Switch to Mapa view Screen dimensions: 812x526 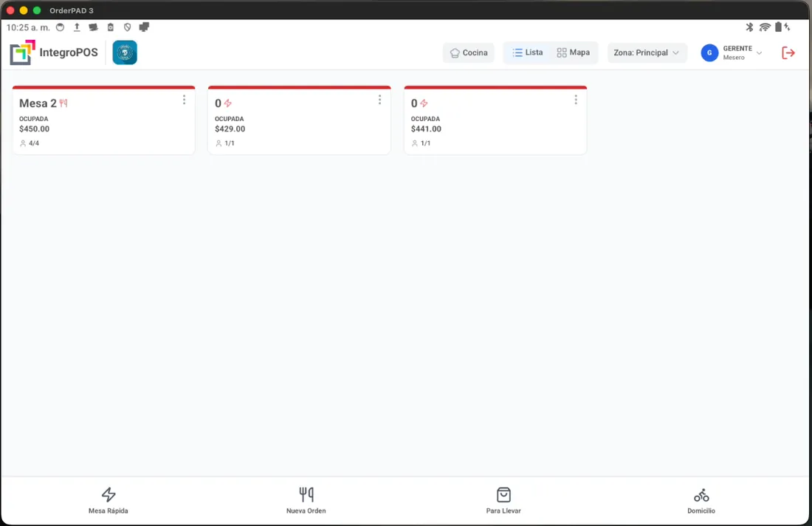click(x=574, y=52)
